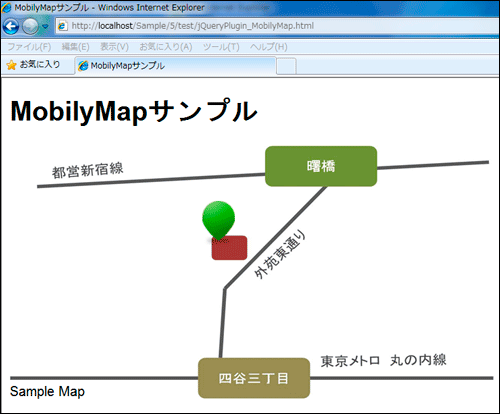The height and width of the screenshot is (414, 500).
Task: Click the browser Back arrow button
Action: click(x=11, y=26)
